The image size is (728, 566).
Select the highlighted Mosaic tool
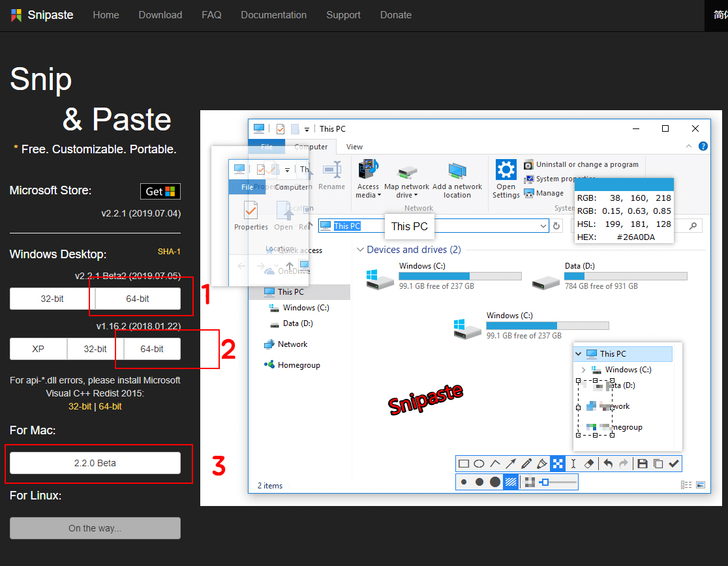click(x=558, y=464)
